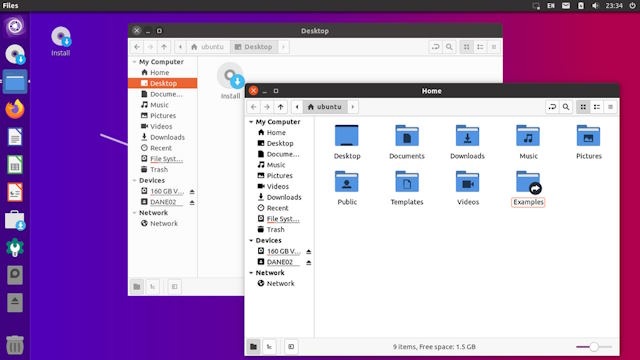Collapse Network section in Home window
This screenshot has height=360, width=640.
[251, 273]
